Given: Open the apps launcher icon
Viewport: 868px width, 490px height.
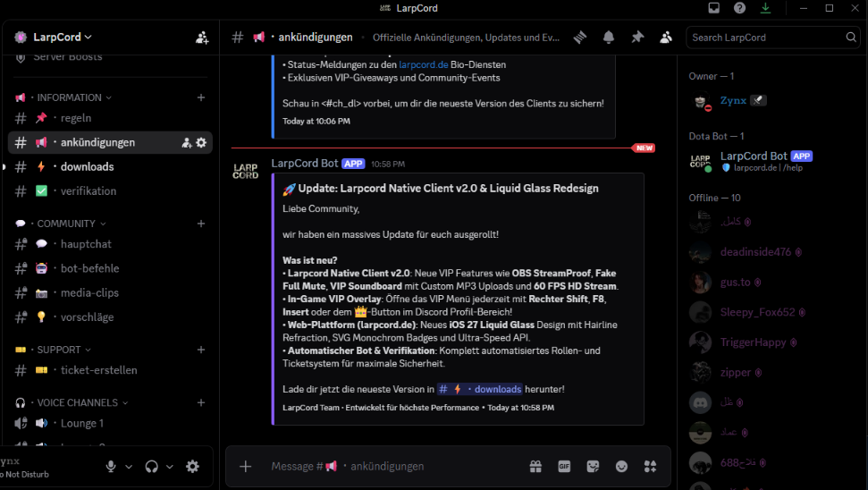Looking at the screenshot, I should [651, 466].
